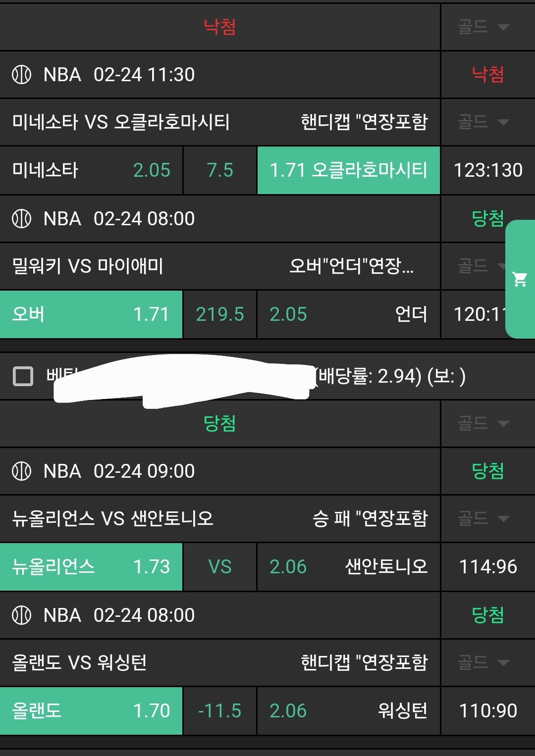Click basketball icon above 밀워키 VS 마이애미 match
This screenshot has height=756, width=535.
(21, 218)
